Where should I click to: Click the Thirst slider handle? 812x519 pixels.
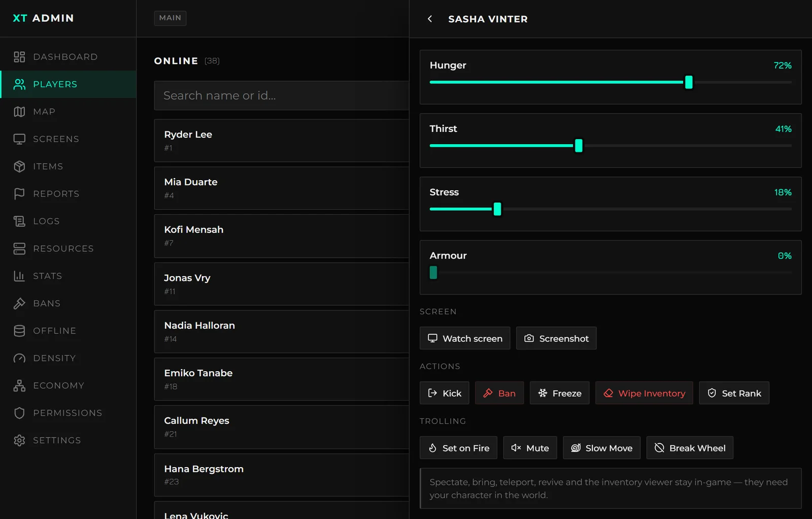tap(579, 146)
